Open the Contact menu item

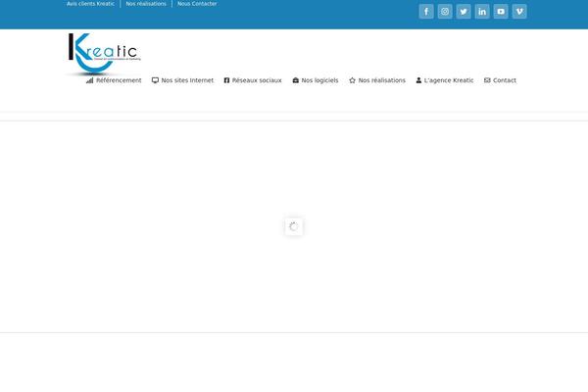coord(500,80)
